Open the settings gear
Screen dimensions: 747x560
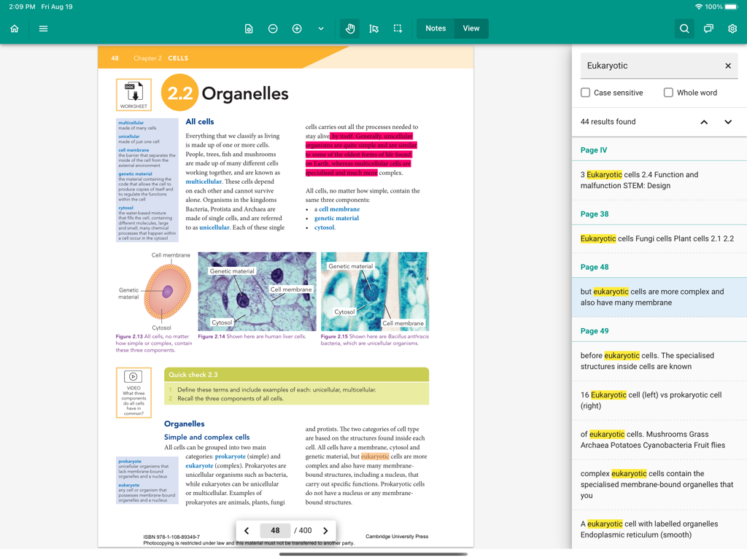pyautogui.click(x=732, y=28)
